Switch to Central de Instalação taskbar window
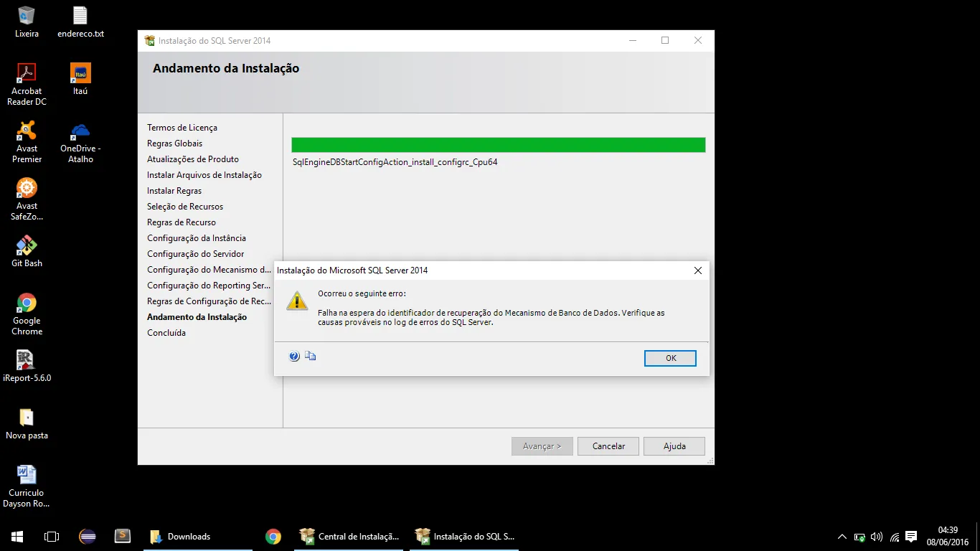This screenshot has height=551, width=980. [x=349, y=536]
